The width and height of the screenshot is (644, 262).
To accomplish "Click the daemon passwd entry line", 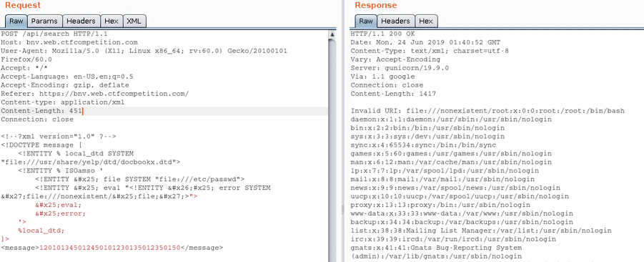I will [x=451, y=120].
